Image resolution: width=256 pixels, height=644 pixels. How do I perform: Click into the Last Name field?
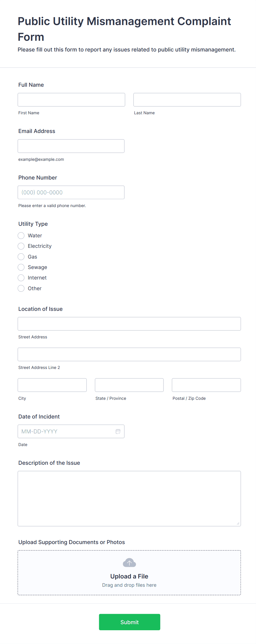coord(187,100)
